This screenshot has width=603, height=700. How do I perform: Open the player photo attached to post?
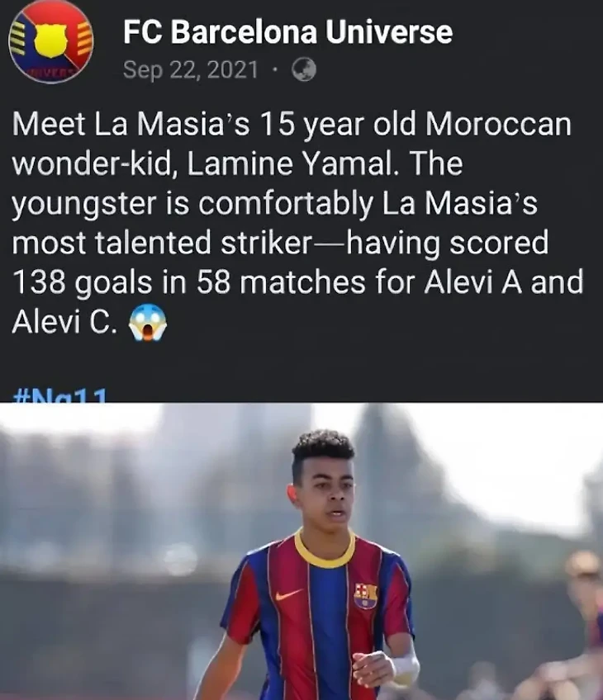coord(301,551)
